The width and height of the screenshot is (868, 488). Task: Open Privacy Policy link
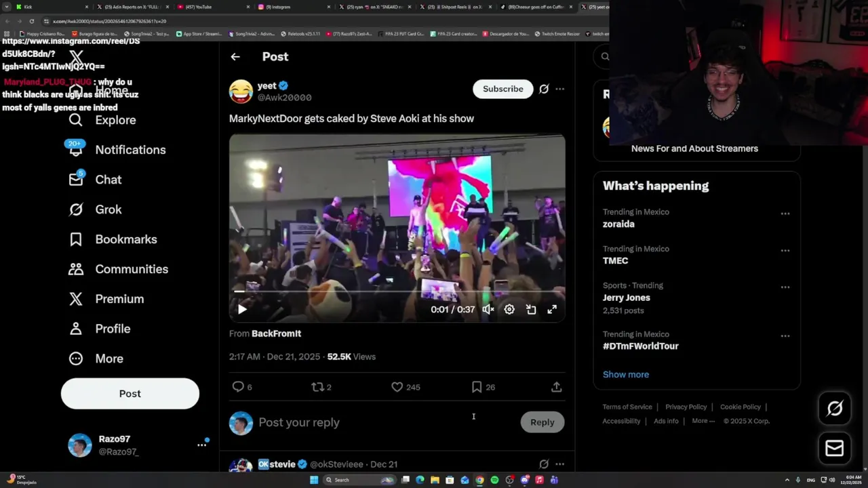click(686, 407)
